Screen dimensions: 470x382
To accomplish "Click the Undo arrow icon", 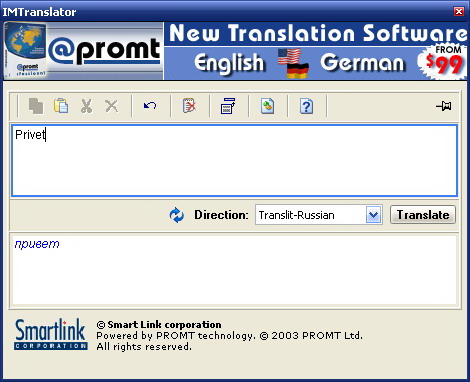I will [x=150, y=106].
